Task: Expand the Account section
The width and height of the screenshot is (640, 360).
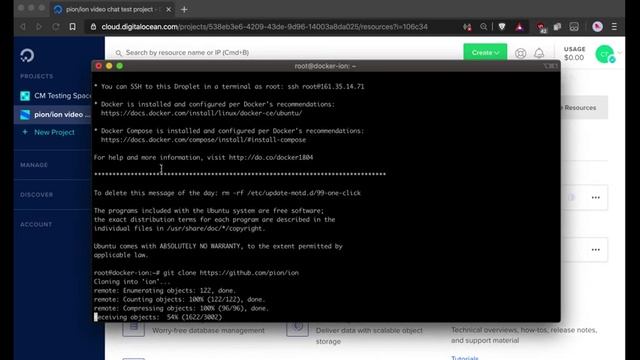Action: tap(36, 224)
